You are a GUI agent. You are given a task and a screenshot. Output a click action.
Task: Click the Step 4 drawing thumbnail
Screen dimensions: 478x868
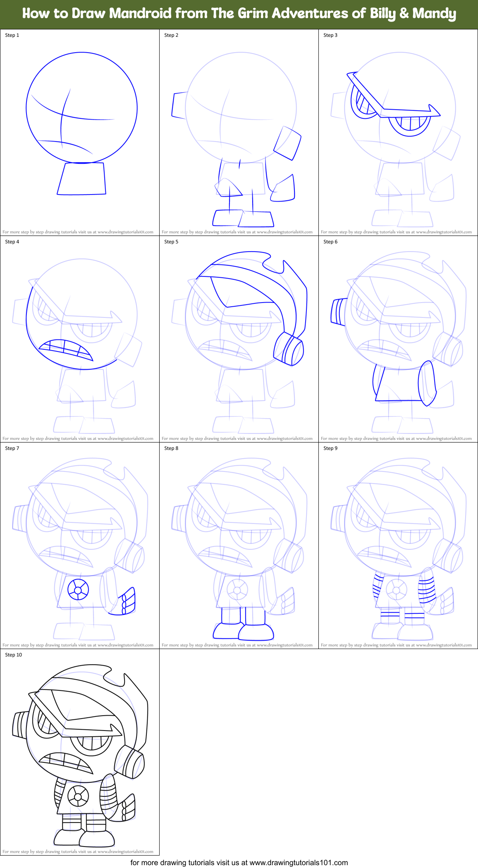(x=80, y=339)
